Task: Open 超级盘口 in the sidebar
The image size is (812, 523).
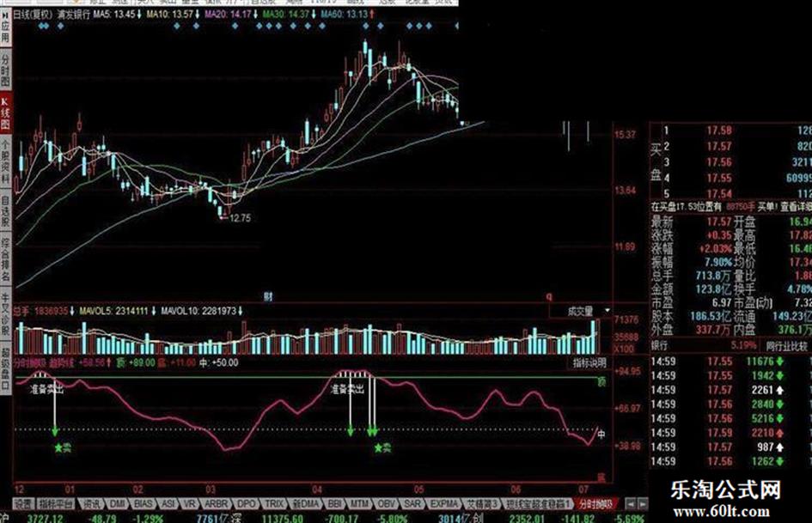Action: [5, 368]
